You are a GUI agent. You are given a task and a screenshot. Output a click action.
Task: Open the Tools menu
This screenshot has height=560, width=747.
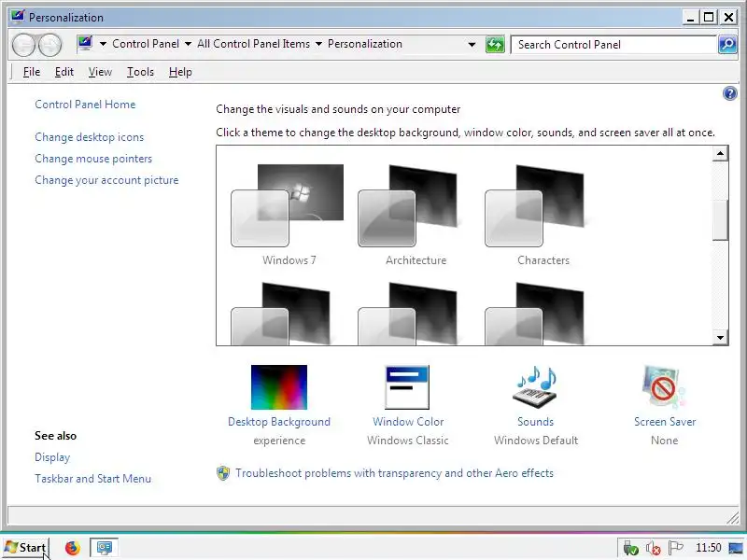[140, 72]
